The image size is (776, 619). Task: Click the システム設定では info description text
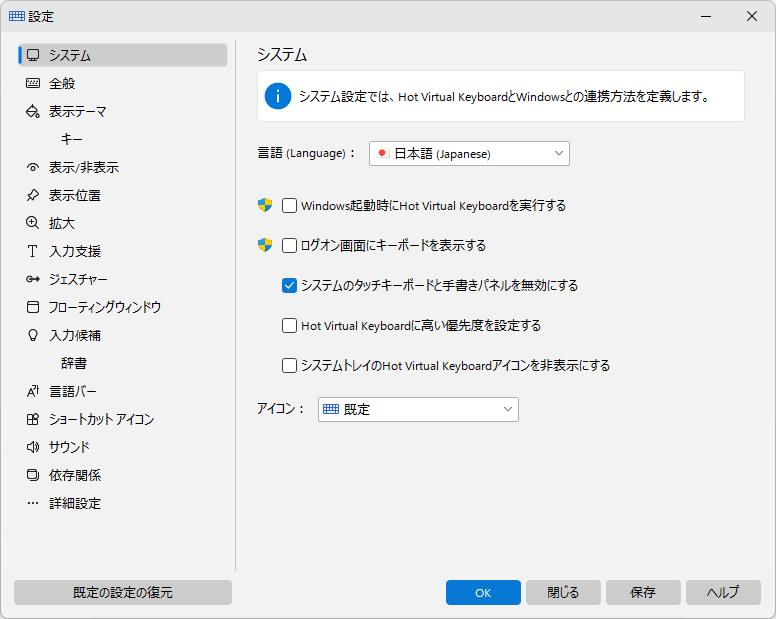tap(504, 96)
